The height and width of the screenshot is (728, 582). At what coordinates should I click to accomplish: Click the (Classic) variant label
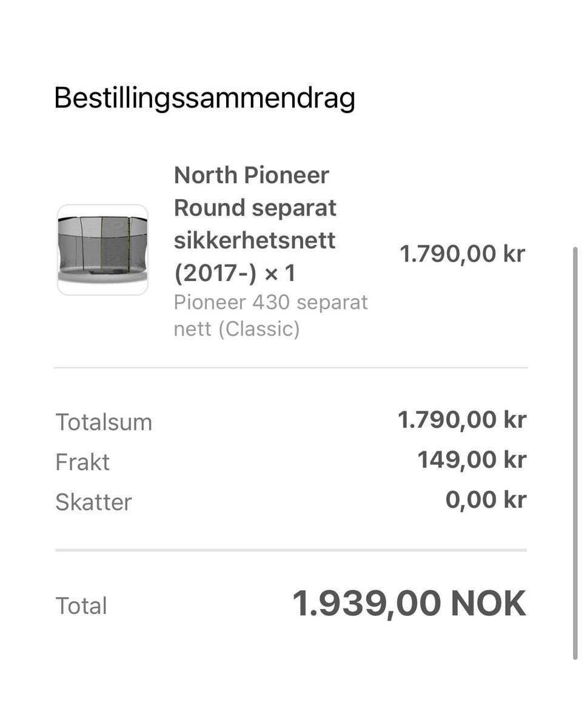pyautogui.click(x=258, y=329)
